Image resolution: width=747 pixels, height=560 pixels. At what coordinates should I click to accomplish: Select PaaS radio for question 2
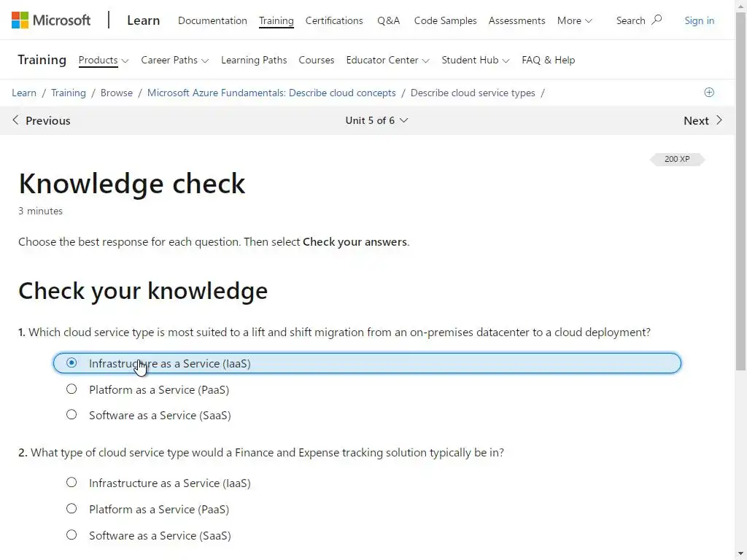click(71, 508)
